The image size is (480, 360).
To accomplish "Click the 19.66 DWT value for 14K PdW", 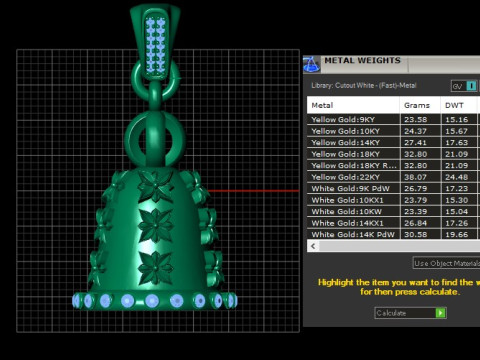I will click(x=457, y=234).
